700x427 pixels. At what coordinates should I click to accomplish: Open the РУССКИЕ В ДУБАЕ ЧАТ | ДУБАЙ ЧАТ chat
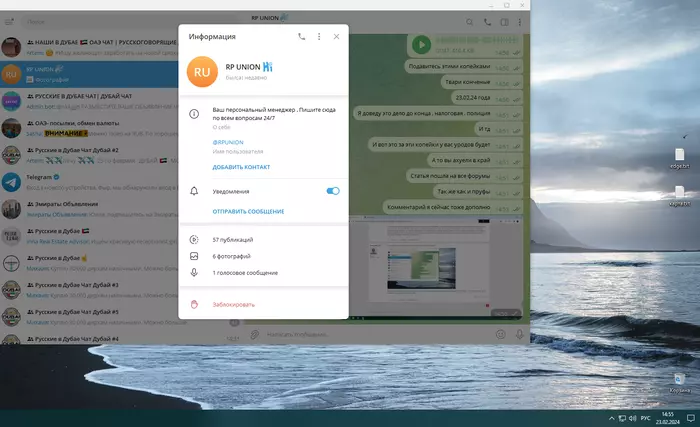[89, 101]
